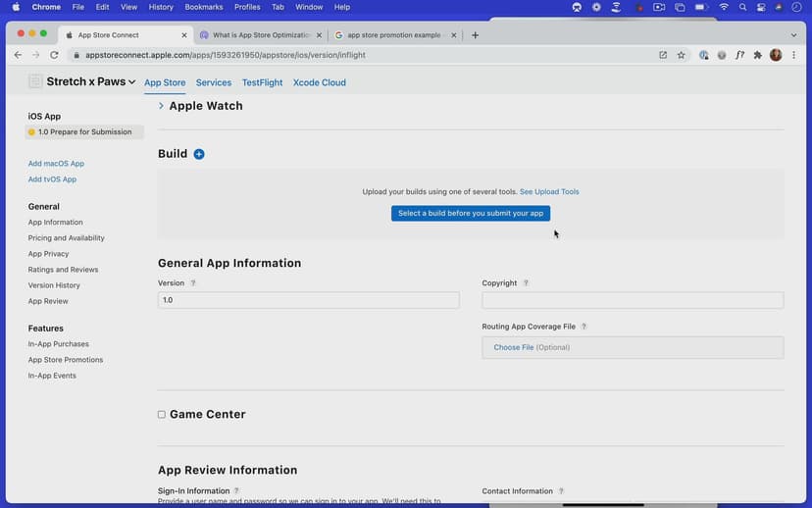Bookmark this page with the star icon
This screenshot has height=508, width=812.
[682, 55]
